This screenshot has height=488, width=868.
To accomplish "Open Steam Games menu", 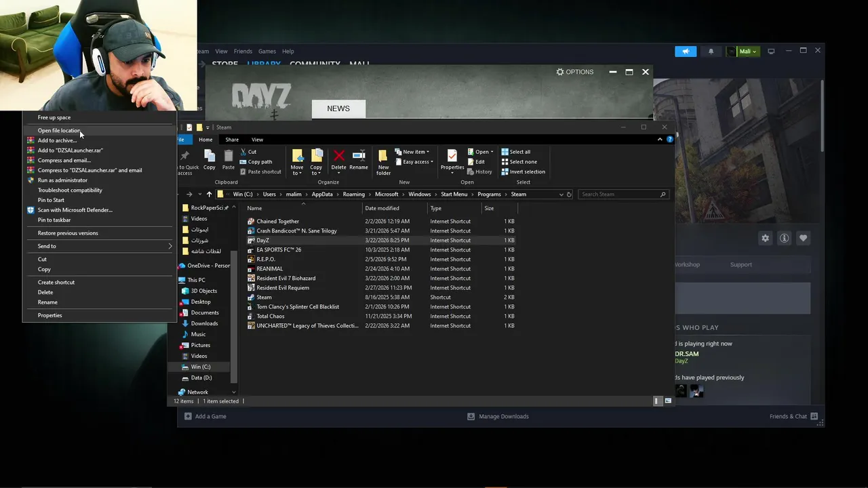I will click(267, 52).
